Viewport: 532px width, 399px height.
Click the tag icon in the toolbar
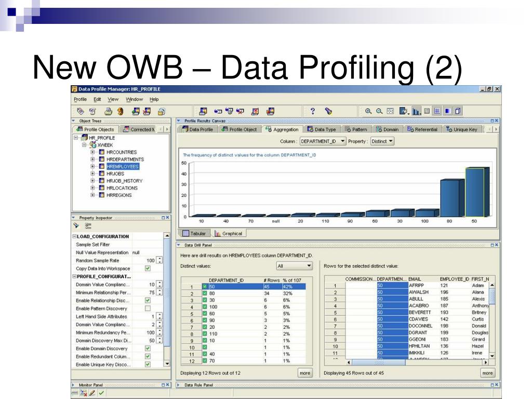81,111
